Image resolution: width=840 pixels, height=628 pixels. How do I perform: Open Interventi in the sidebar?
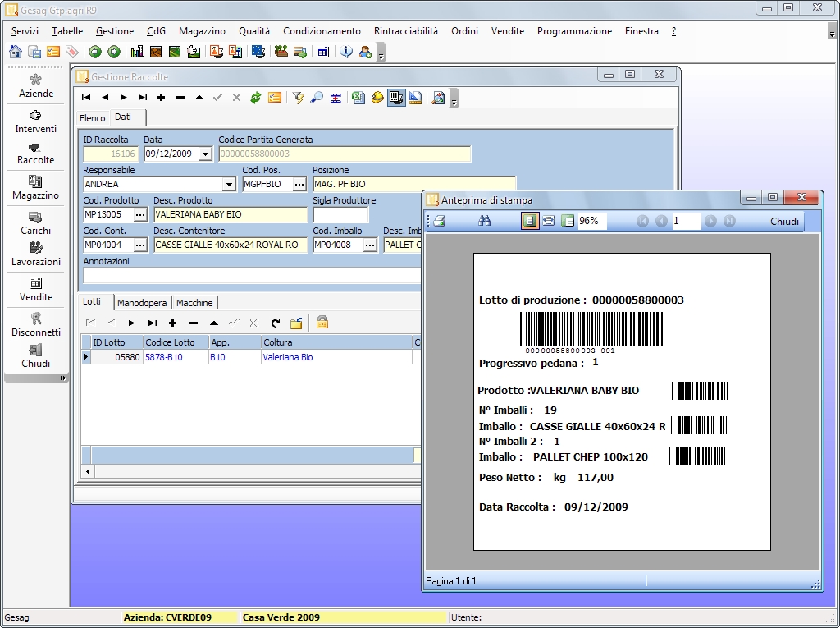[x=36, y=121]
